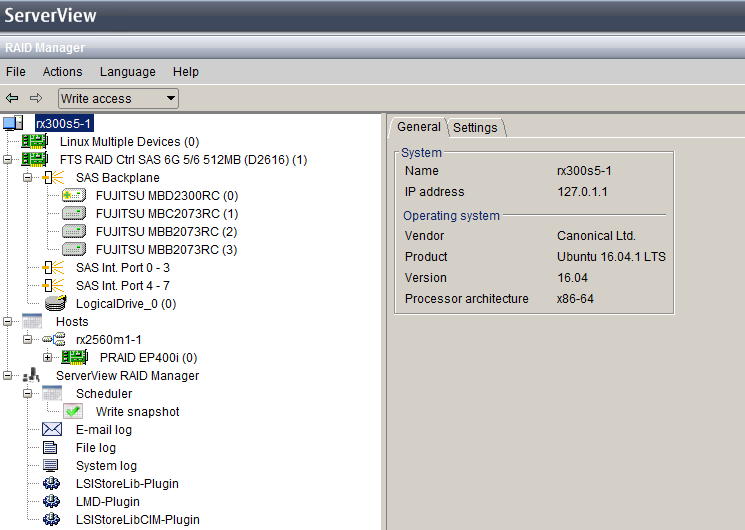Image resolution: width=745 pixels, height=530 pixels.
Task: Expand the PRAID EP400i node
Action: (48, 357)
